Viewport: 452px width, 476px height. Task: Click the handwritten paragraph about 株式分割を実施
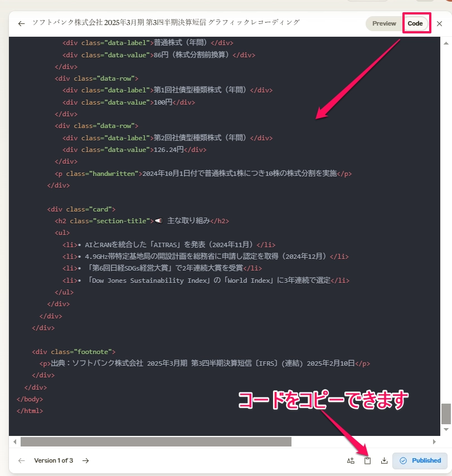(x=203, y=174)
